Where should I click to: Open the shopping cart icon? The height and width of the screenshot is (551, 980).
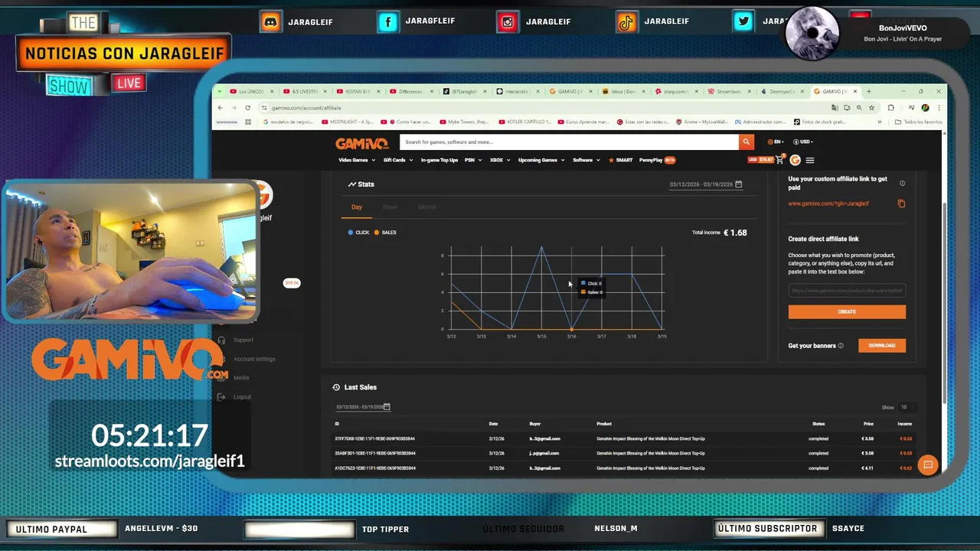pyautogui.click(x=780, y=160)
